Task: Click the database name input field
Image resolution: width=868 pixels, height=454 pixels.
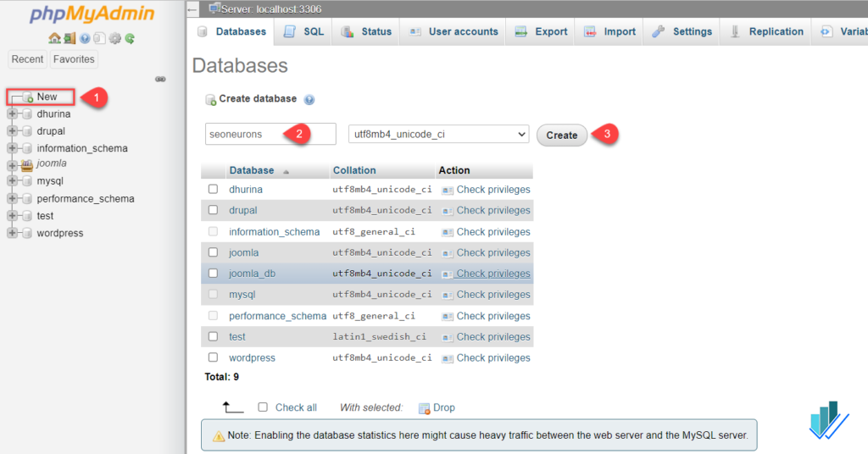Action: point(270,134)
